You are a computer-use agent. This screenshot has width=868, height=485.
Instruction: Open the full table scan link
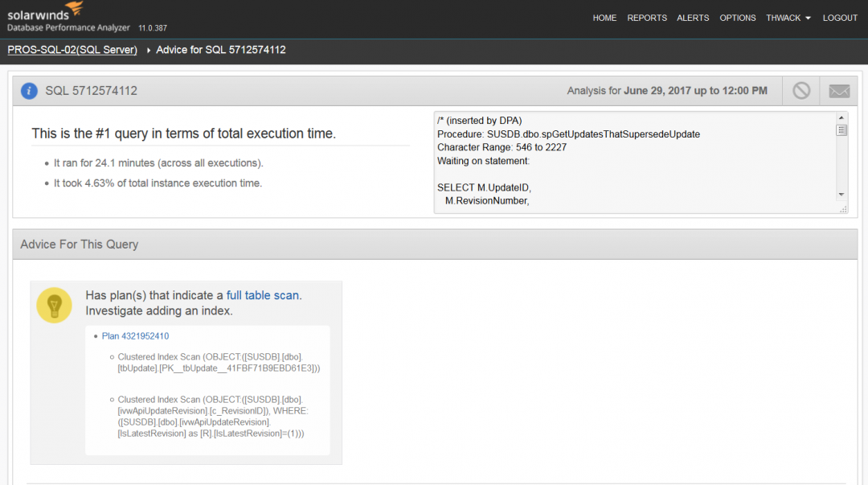pos(262,295)
